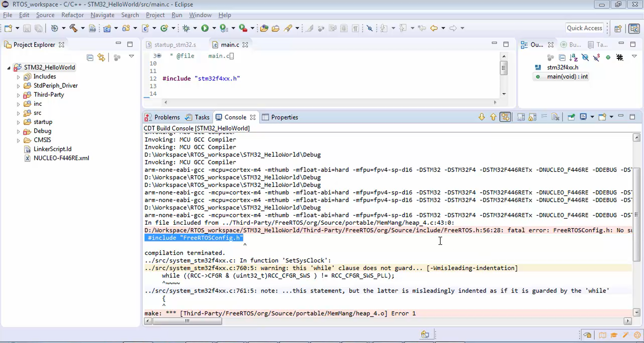Select stm32f4xx.h in Outline view

tap(562, 68)
